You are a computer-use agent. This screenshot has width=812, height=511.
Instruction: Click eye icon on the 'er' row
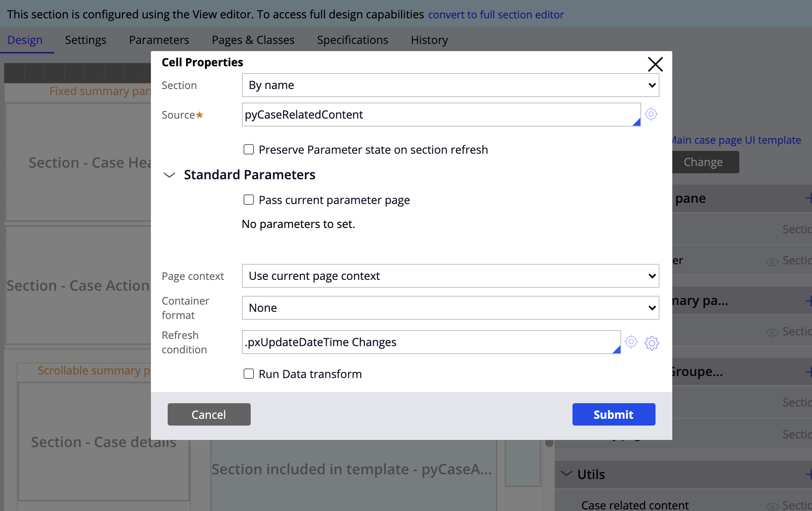point(772,262)
